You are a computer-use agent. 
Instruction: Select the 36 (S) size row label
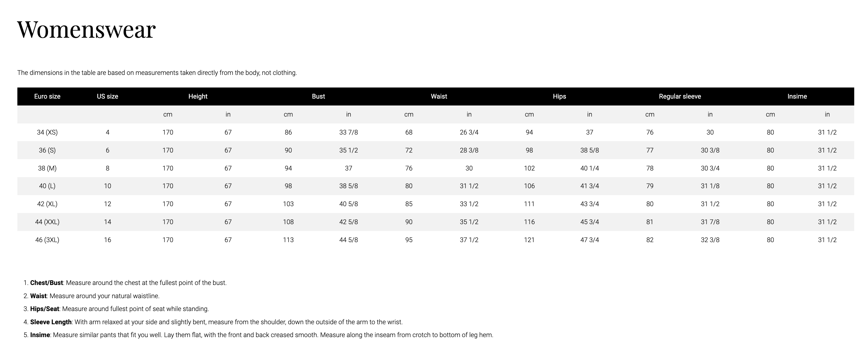[x=47, y=150]
